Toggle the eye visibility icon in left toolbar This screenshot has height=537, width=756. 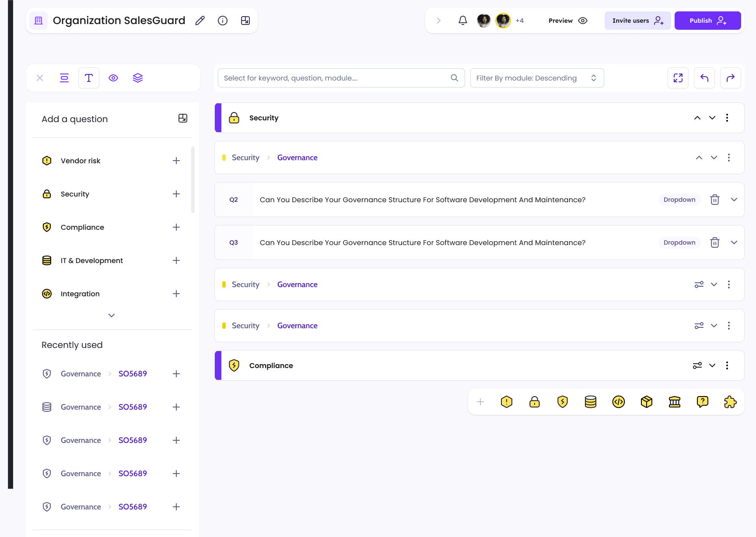click(x=113, y=78)
